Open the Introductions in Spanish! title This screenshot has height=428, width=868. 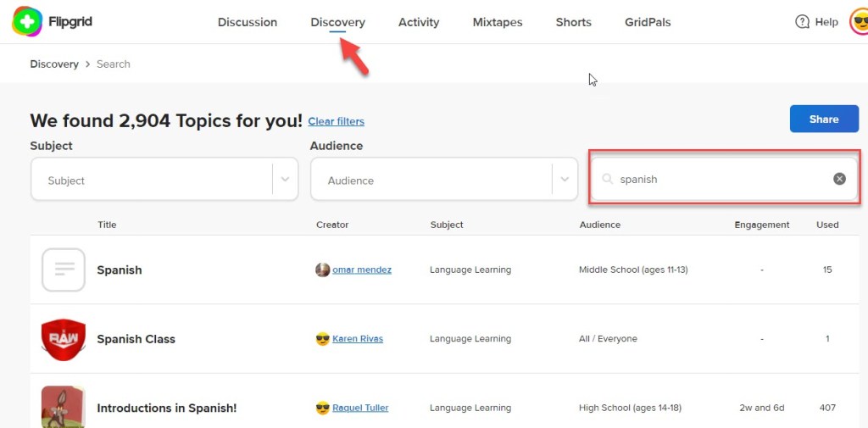(167, 408)
